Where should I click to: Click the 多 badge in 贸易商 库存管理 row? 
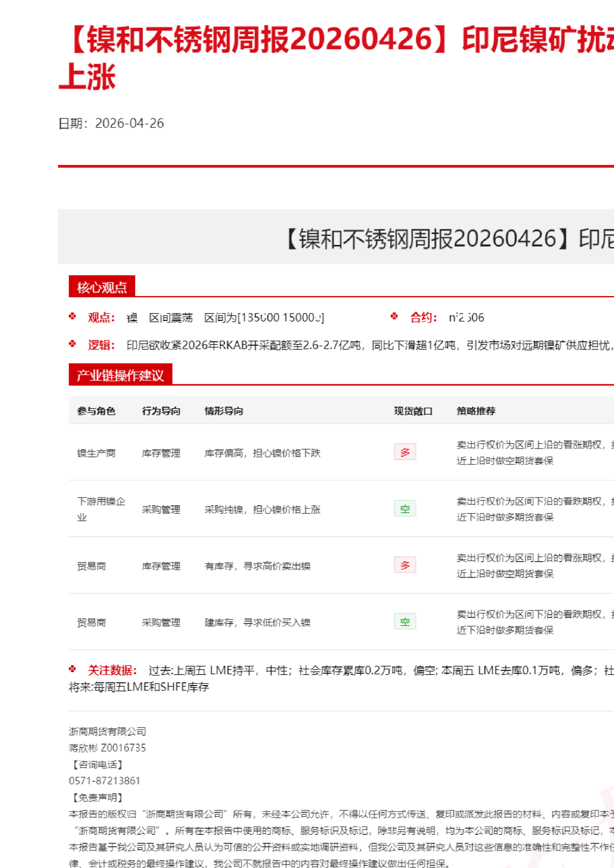pyautogui.click(x=405, y=565)
